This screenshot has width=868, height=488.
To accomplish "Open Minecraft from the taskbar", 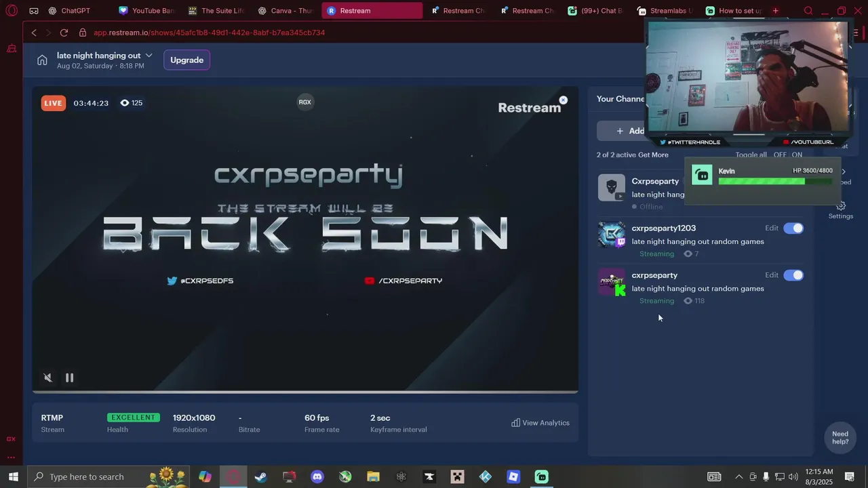I will [x=458, y=476].
